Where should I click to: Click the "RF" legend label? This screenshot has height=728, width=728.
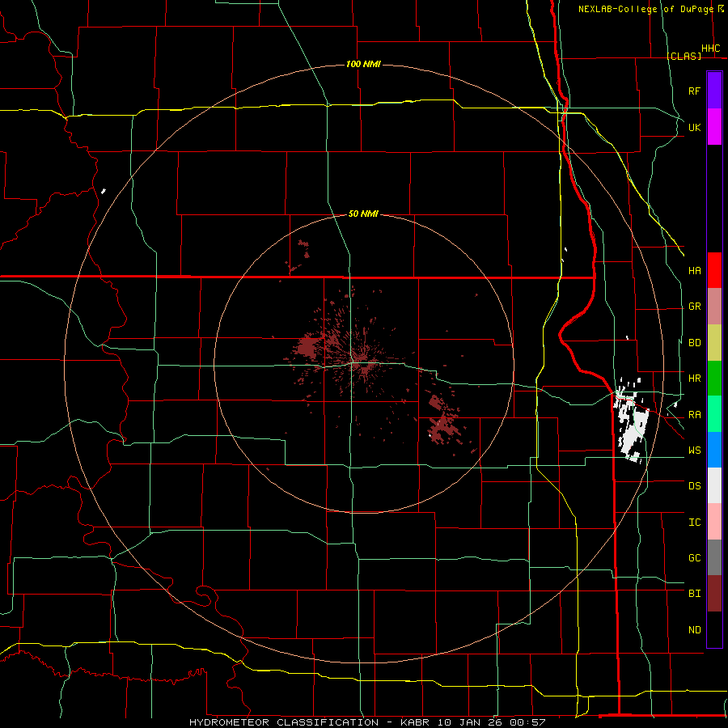[x=695, y=91]
